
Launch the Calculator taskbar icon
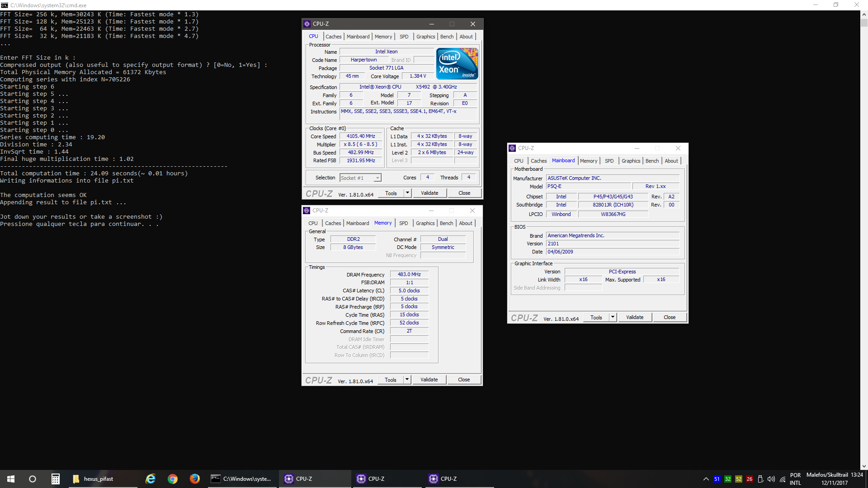pos(55,479)
